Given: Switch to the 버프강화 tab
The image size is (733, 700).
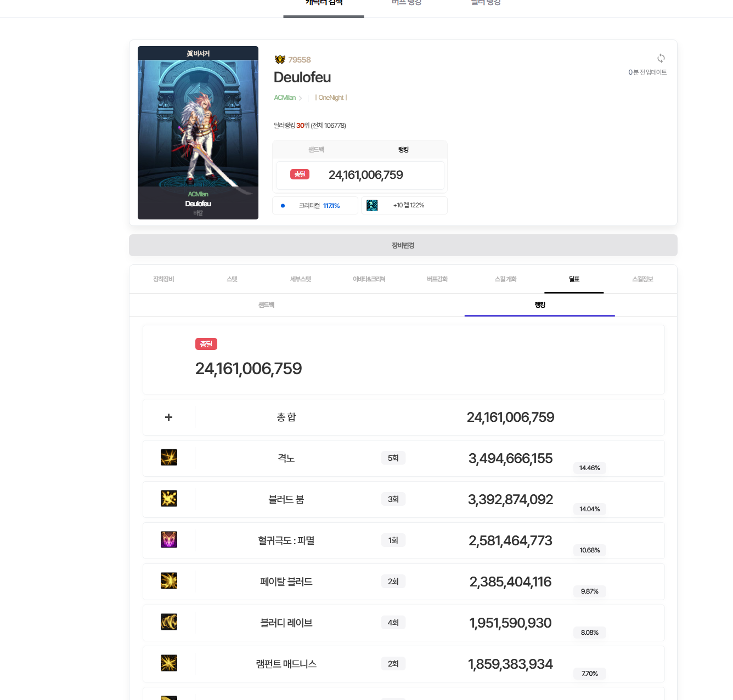Looking at the screenshot, I should tap(437, 279).
